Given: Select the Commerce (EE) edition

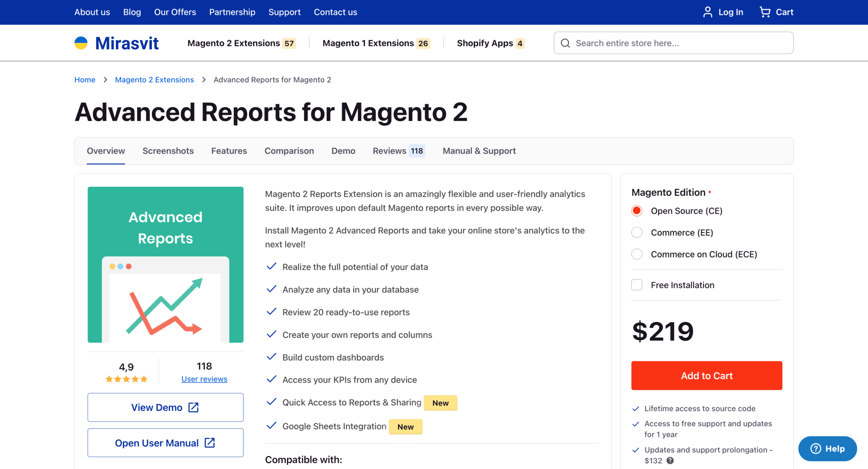Looking at the screenshot, I should point(637,232).
